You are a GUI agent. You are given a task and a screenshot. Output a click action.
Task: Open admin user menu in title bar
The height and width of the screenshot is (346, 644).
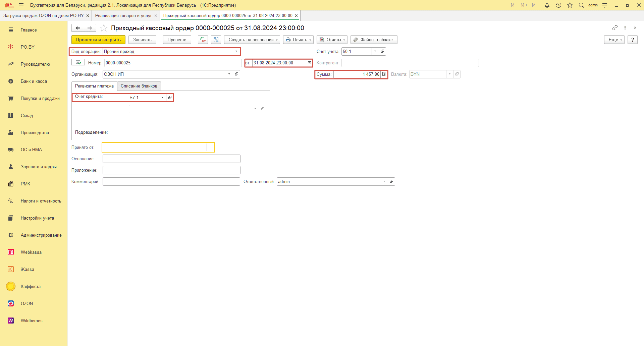[593, 5]
